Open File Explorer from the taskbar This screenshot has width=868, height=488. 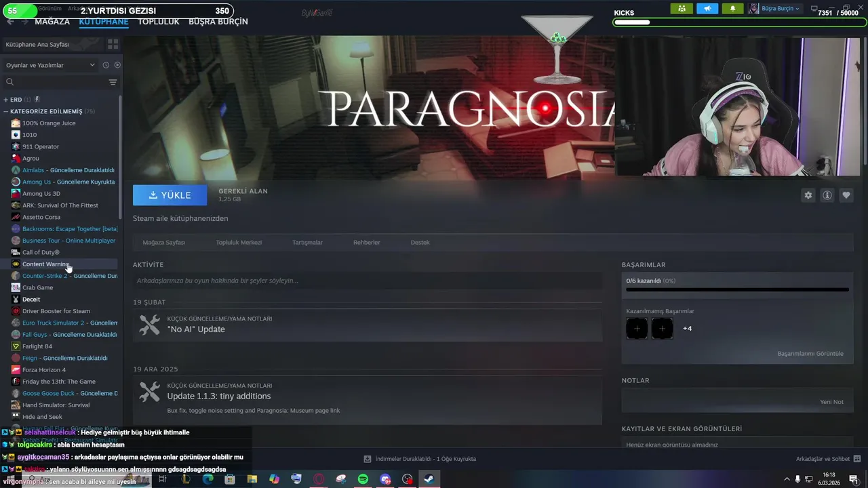click(252, 479)
